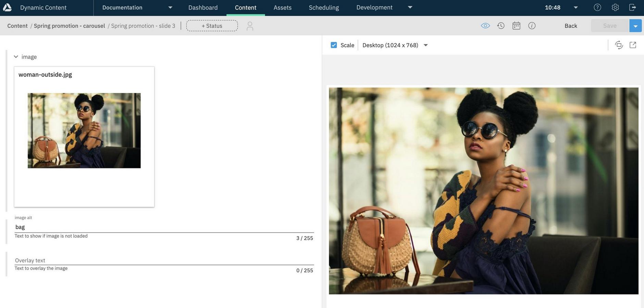Image resolution: width=644 pixels, height=308 pixels.
Task: Click the 'Text to show if image is not loaded' hint
Action: click(x=51, y=236)
